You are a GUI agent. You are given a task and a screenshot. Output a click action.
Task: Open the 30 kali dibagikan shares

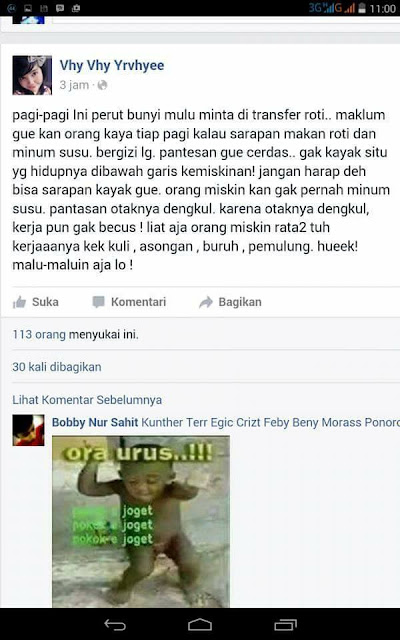57,367
